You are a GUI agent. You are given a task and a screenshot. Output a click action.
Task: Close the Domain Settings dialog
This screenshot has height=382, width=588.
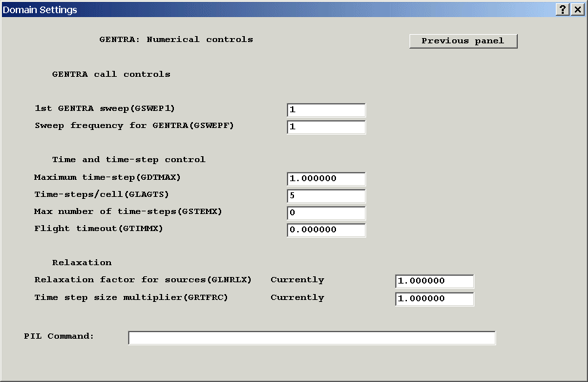[577, 9]
